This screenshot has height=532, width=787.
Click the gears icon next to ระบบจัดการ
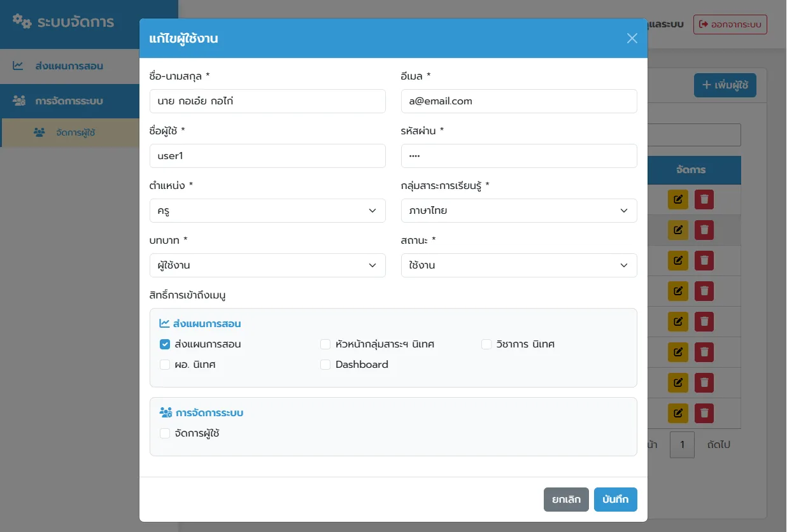[22, 22]
